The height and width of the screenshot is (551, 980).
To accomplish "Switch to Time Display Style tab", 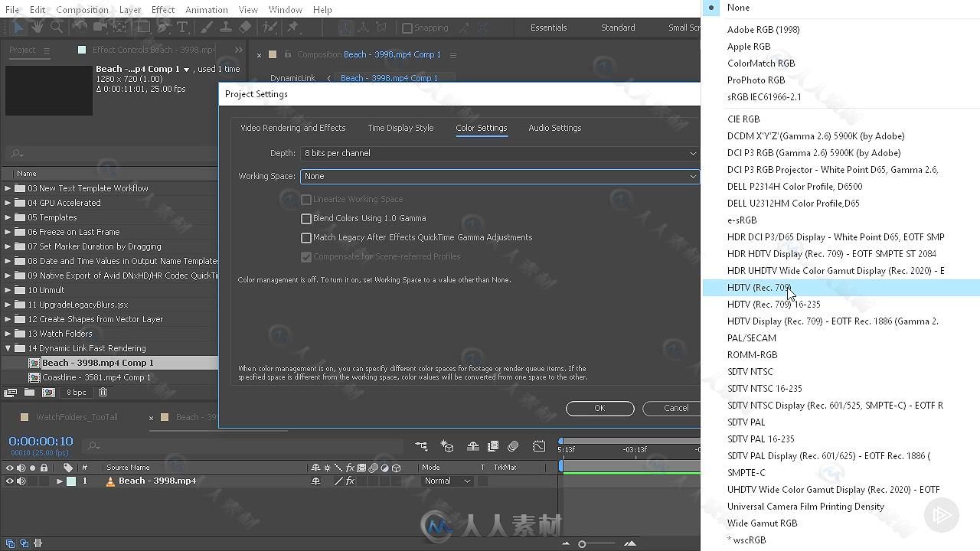I will [x=400, y=128].
